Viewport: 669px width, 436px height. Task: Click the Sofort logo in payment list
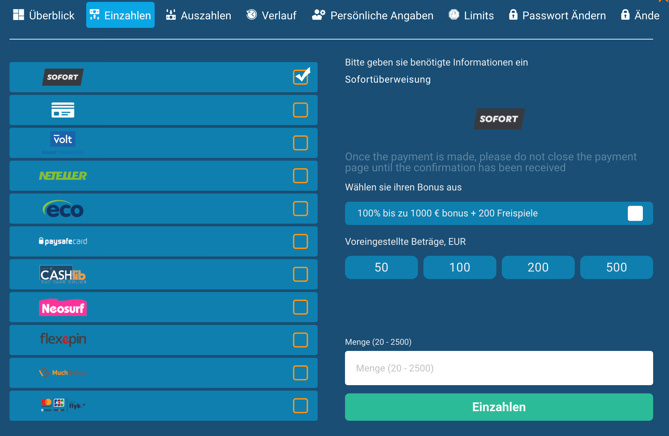coord(63,77)
